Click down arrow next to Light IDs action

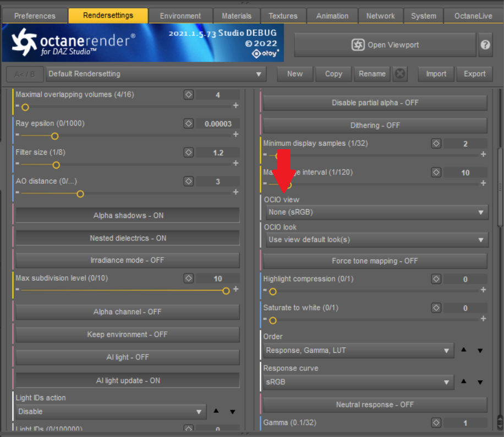(x=232, y=412)
